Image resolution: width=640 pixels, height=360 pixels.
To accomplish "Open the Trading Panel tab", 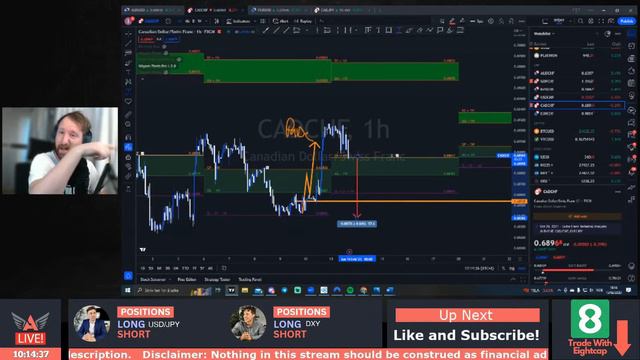I will pos(250,280).
